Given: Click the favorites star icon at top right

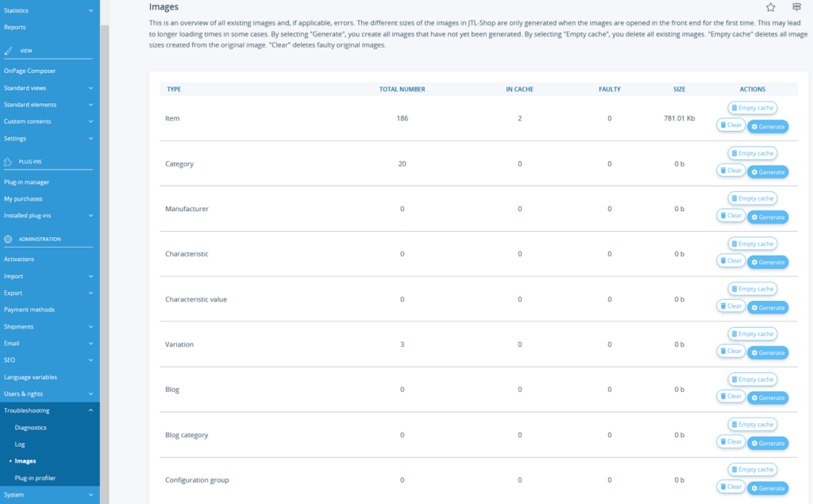Looking at the screenshot, I should point(770,6).
